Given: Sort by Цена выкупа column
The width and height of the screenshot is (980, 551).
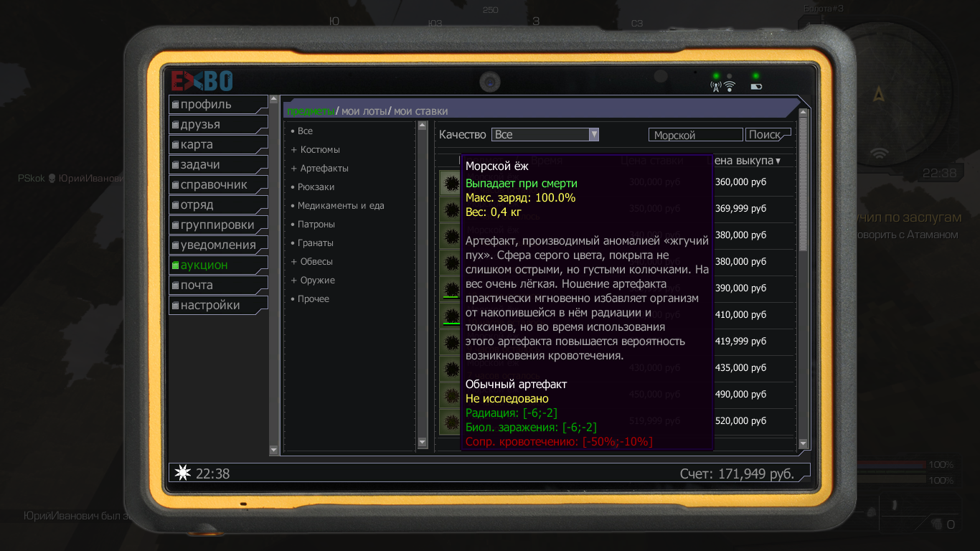Looking at the screenshot, I should [746, 161].
